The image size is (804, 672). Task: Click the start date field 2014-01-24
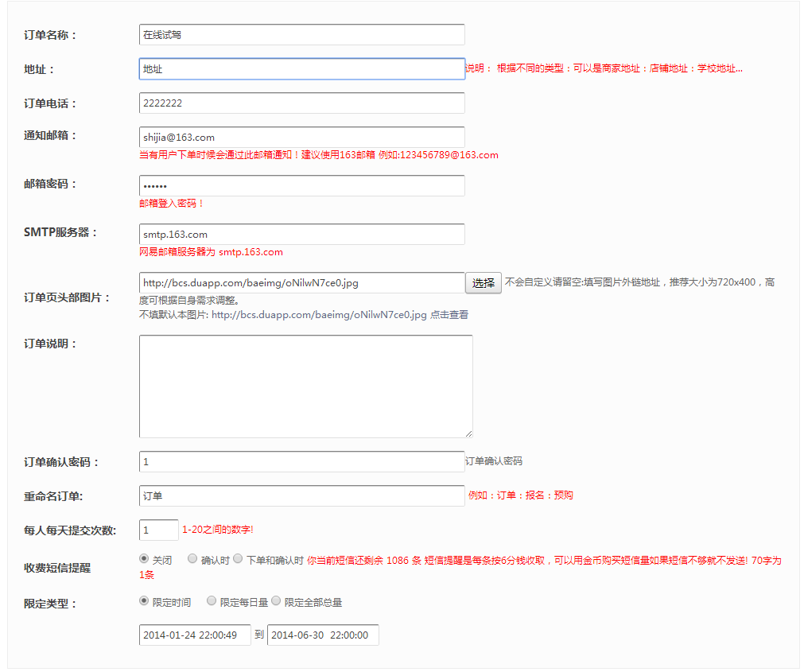[195, 635]
